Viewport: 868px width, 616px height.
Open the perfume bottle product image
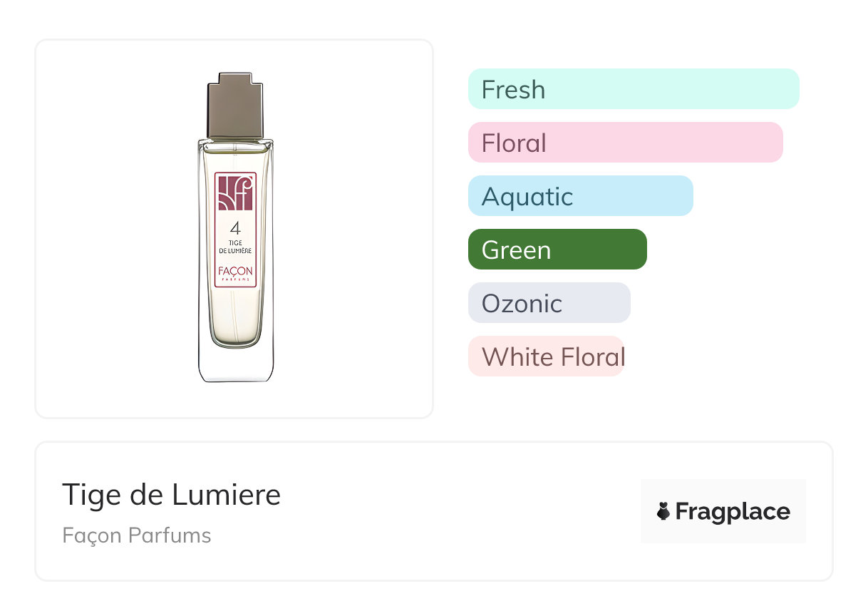[x=234, y=228]
